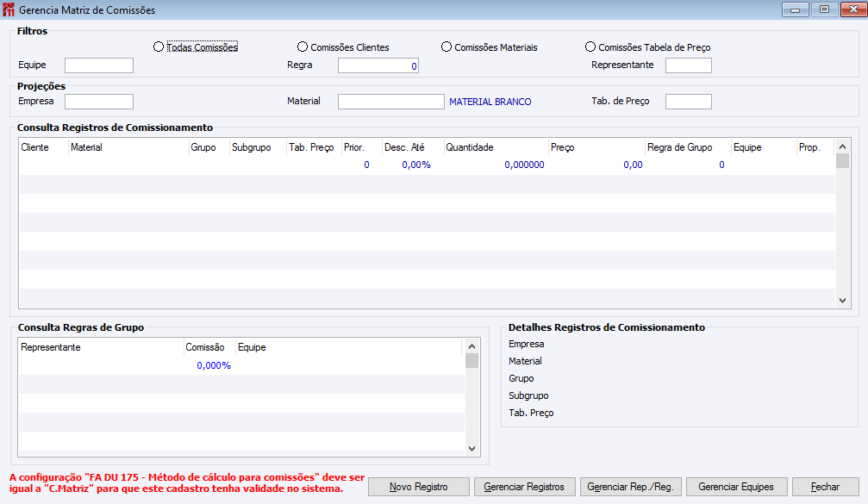Viewport: 868px width, 504px height.
Task: Click the Empresa projection field
Action: (x=99, y=102)
